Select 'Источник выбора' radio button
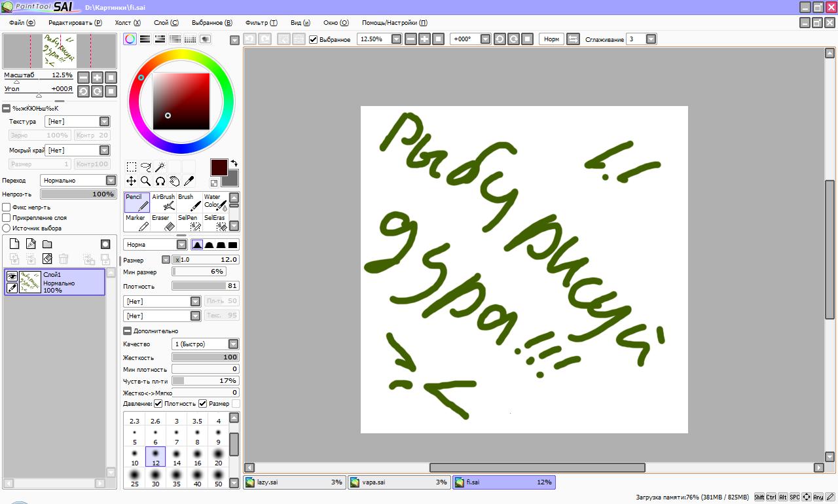838x504 pixels. (x=7, y=228)
